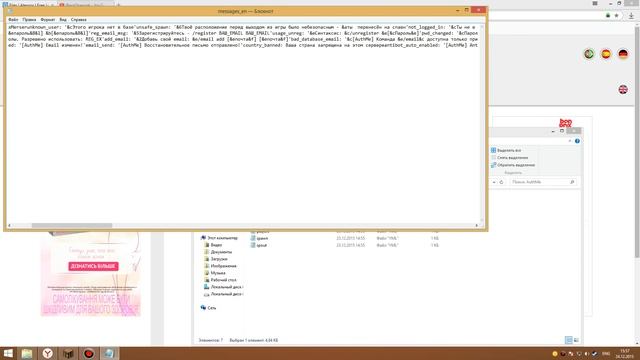Select Этот компьютер in Explorer tree
Screen dimensions: 640x360
pyautogui.click(x=219, y=238)
